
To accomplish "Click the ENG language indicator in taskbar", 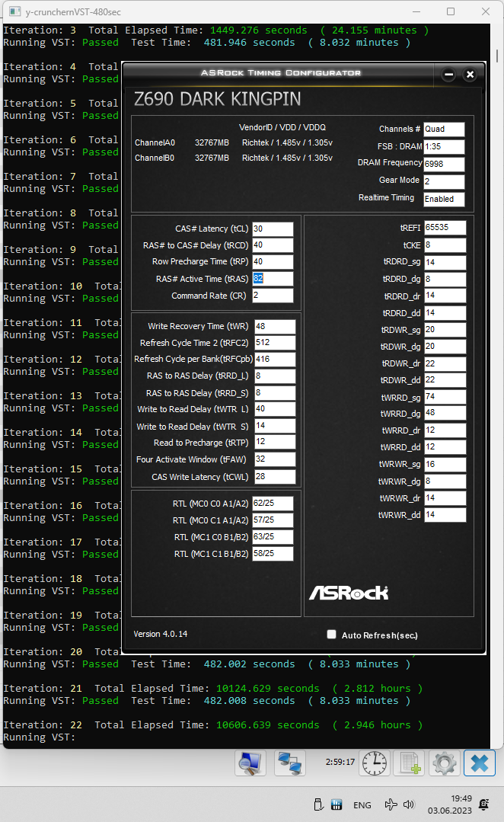I will (362, 804).
